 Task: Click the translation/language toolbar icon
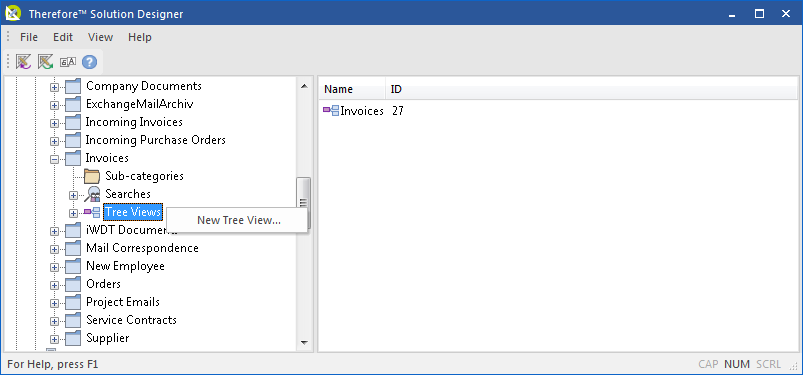(x=68, y=62)
